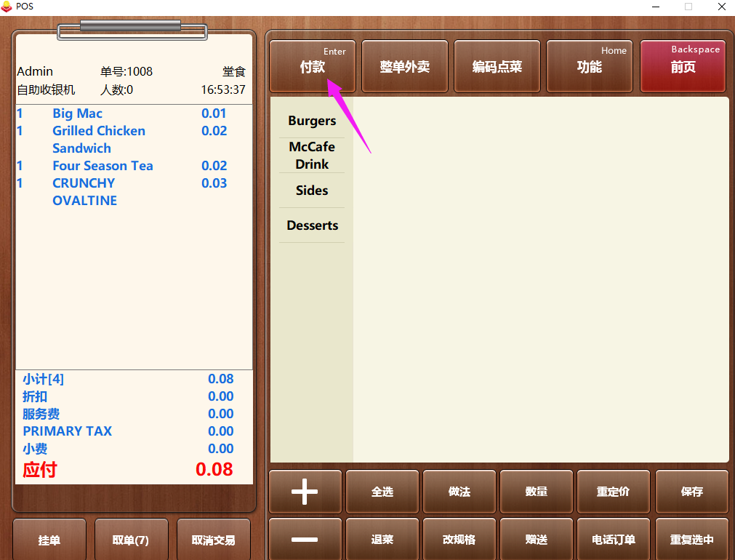Click 取消交易 cancel transaction button
Screen dimensions: 735x560
(214, 540)
